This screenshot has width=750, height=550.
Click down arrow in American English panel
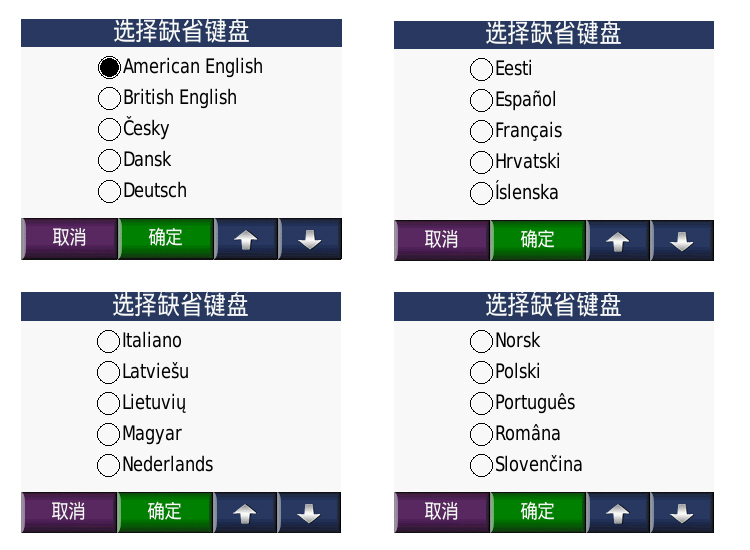click(x=310, y=240)
